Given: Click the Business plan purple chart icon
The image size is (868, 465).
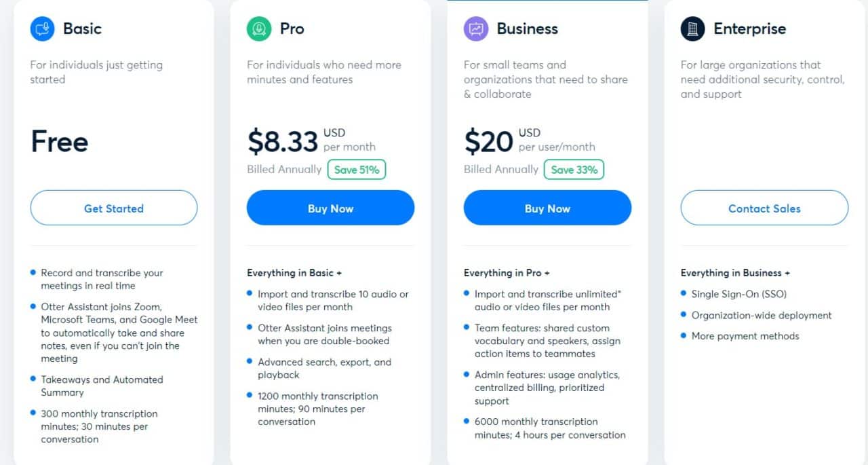Looking at the screenshot, I should (476, 29).
